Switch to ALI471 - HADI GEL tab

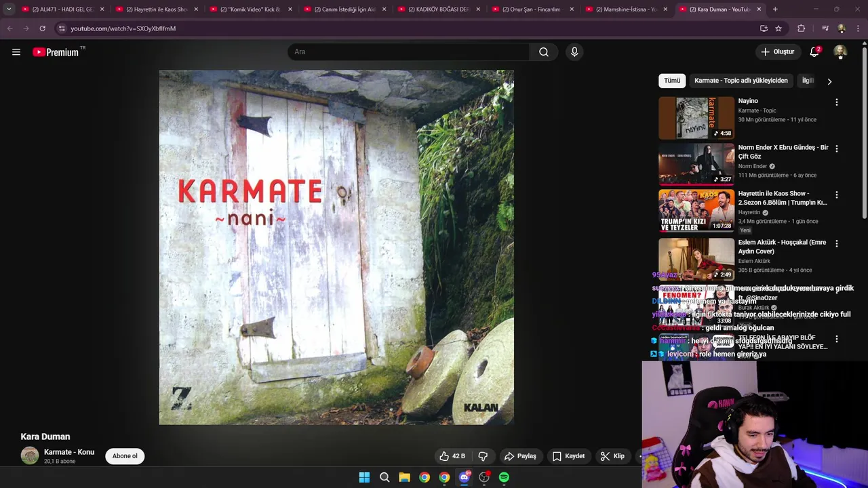point(63,9)
